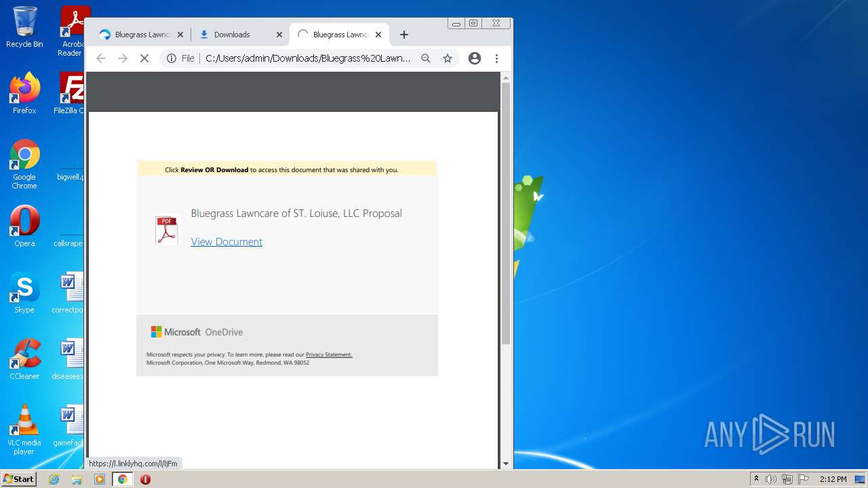Close the Downloads tab
This screenshot has height=488, width=868.
[279, 35]
